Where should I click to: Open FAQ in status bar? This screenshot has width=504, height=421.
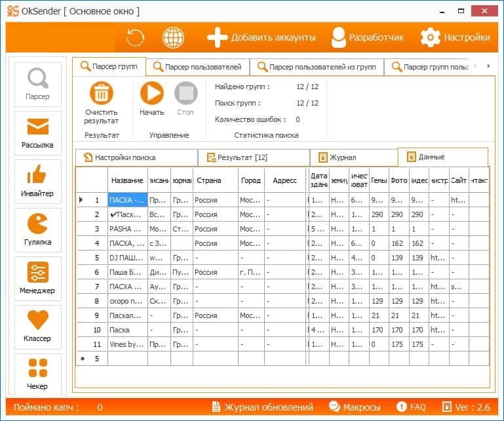[411, 407]
